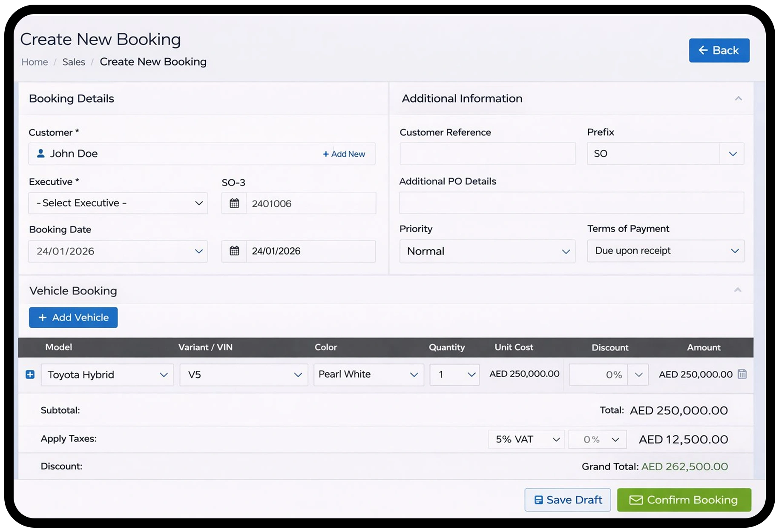Click the Subtotal label
Viewport: 779px width, 532px height.
coord(60,410)
